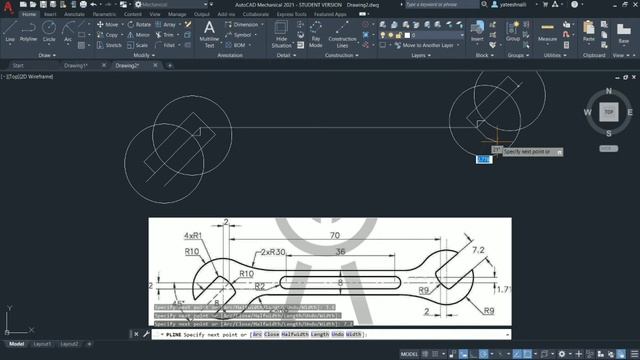The width and height of the screenshot is (640, 360).
Task: Open the command line history dropdown arrow
Action: point(507,334)
